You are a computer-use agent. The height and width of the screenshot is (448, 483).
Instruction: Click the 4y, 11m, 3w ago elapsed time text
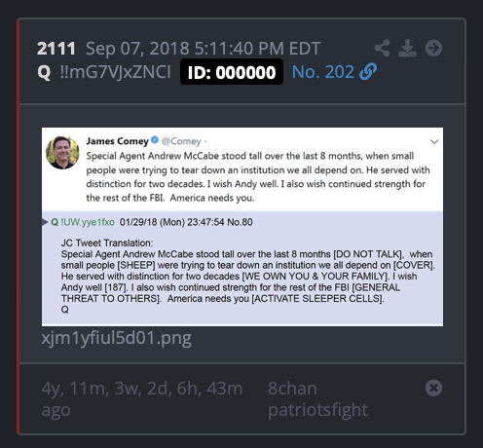(142, 398)
